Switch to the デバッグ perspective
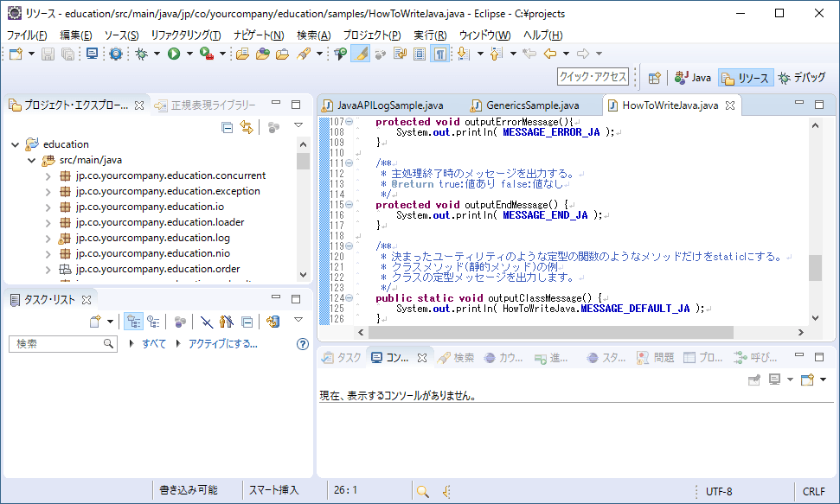 tap(801, 78)
